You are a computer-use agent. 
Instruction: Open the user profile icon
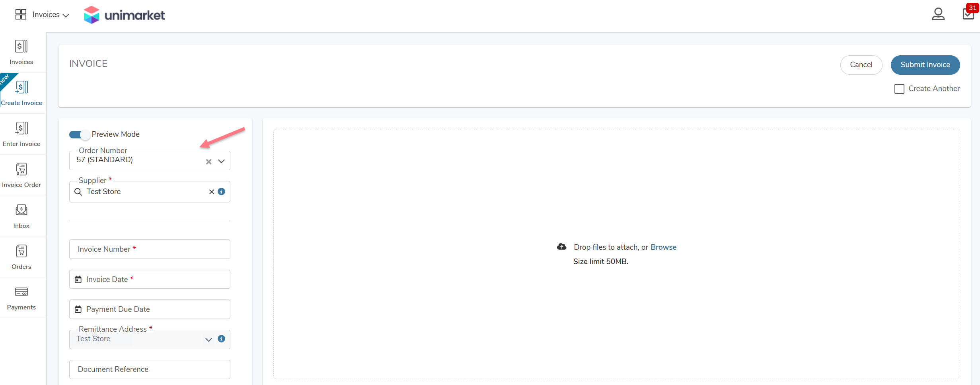coord(938,14)
